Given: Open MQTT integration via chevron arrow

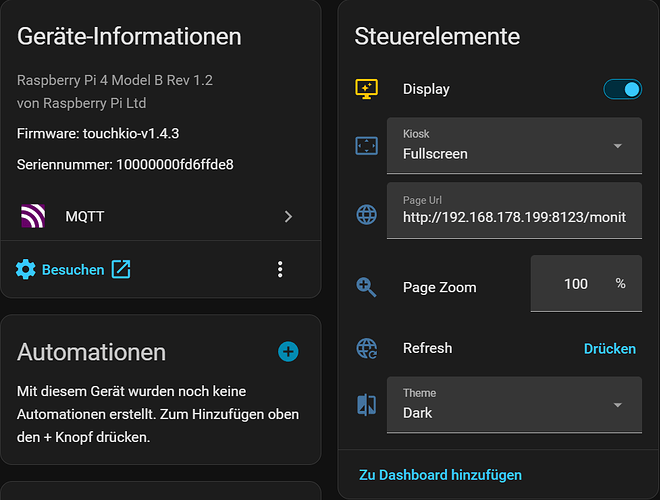Looking at the screenshot, I should (288, 217).
